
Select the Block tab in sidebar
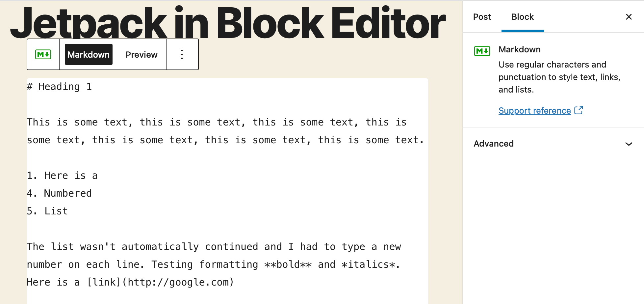click(x=522, y=17)
